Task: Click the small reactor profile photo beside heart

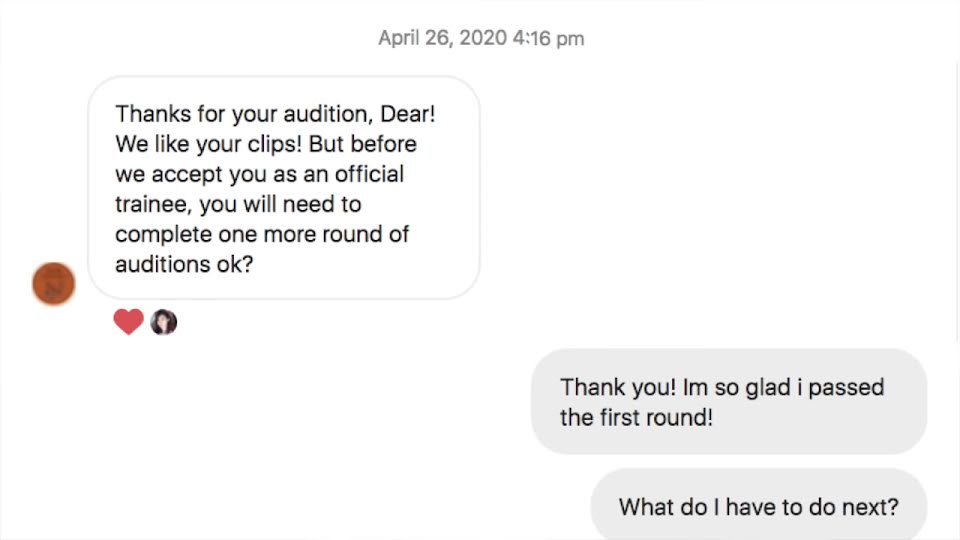Action: pos(164,322)
